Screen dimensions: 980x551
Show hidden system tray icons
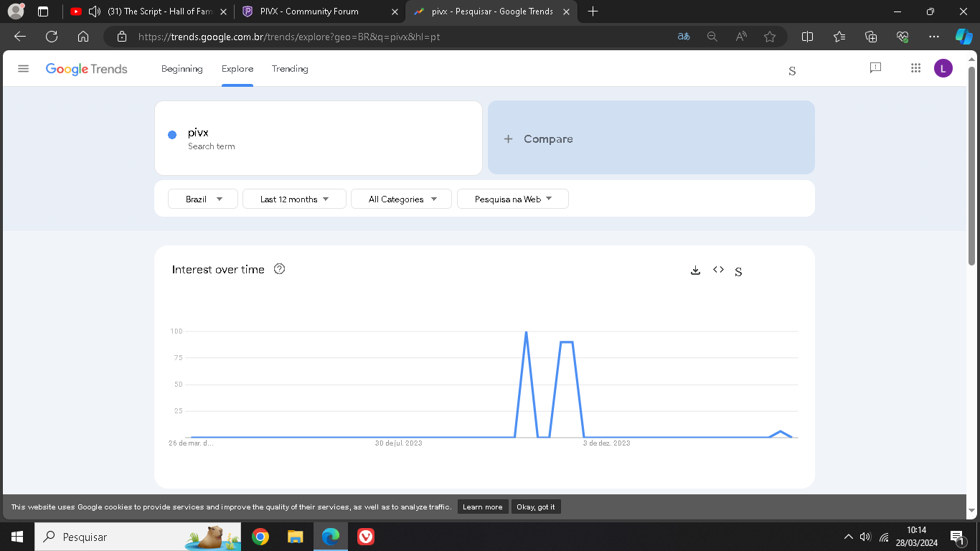point(849,537)
